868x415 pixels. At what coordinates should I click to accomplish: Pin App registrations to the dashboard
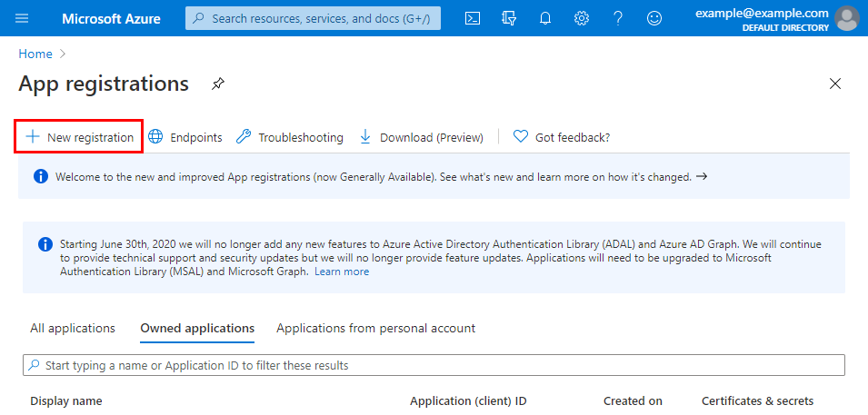tap(218, 84)
